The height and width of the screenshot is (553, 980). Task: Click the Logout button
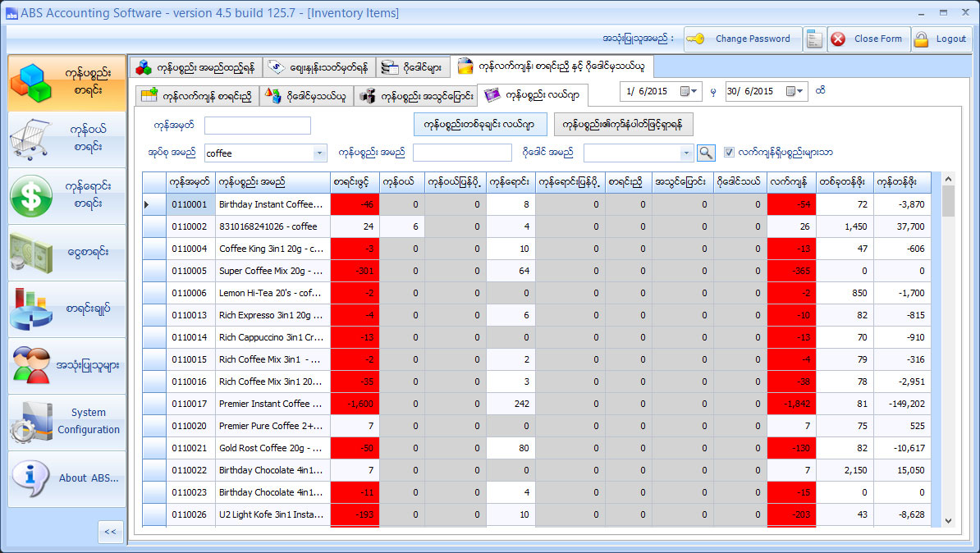pyautogui.click(x=941, y=39)
